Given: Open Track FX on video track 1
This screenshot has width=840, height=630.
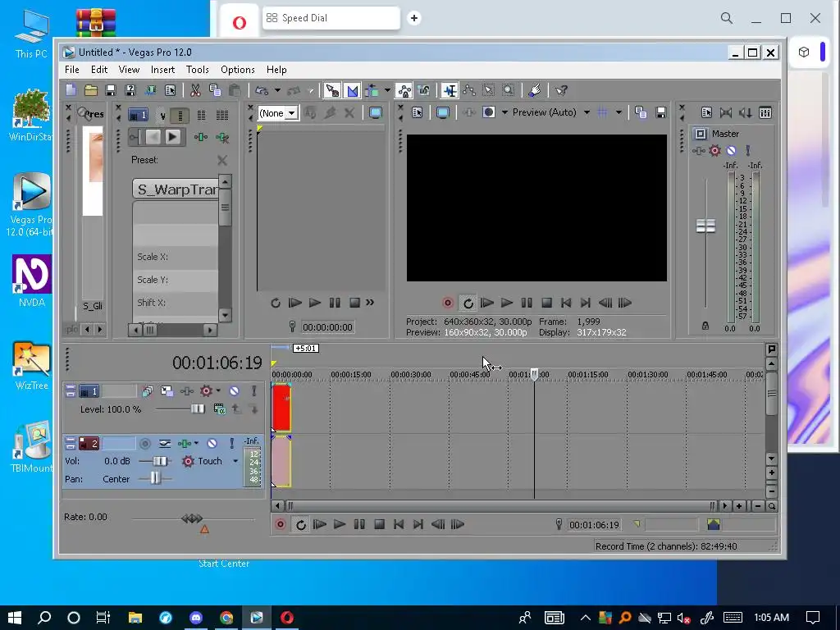Looking at the screenshot, I should click(186, 391).
